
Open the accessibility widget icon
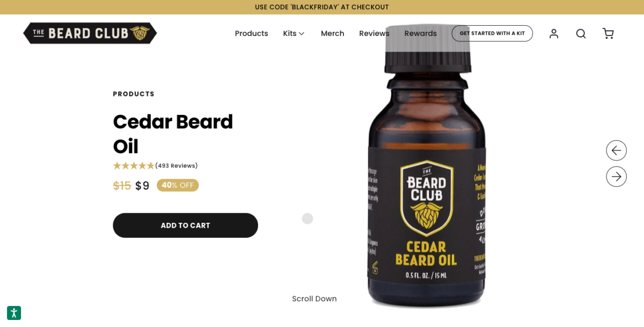click(x=14, y=313)
